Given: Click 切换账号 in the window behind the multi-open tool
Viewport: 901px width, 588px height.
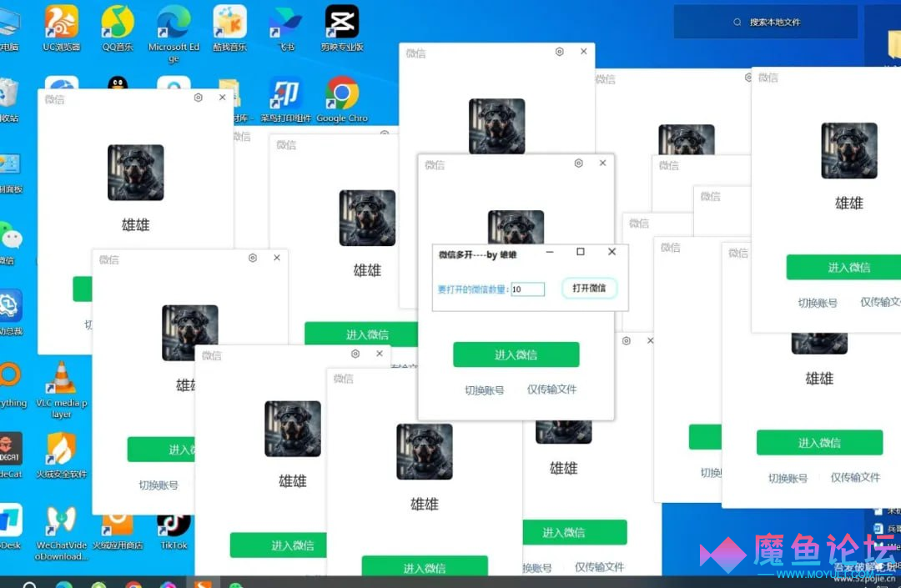Looking at the screenshot, I should (485, 390).
